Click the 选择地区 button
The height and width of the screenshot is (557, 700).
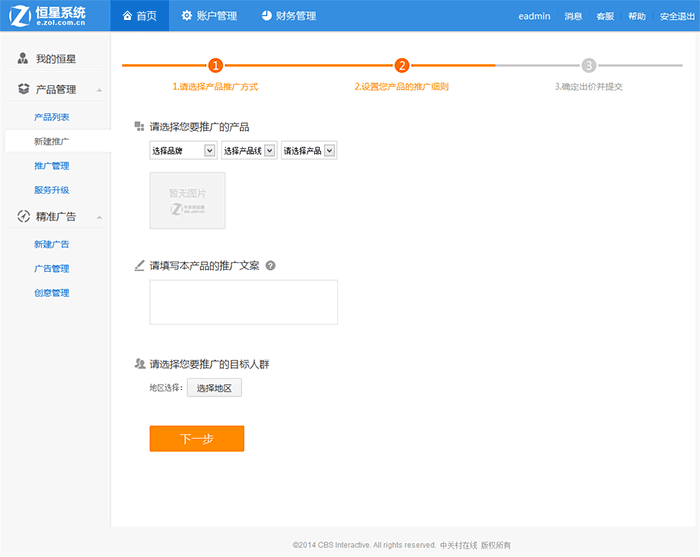214,388
